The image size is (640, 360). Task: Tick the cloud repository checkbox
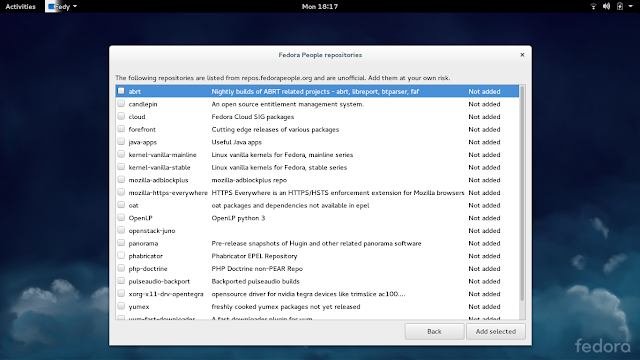click(x=121, y=116)
